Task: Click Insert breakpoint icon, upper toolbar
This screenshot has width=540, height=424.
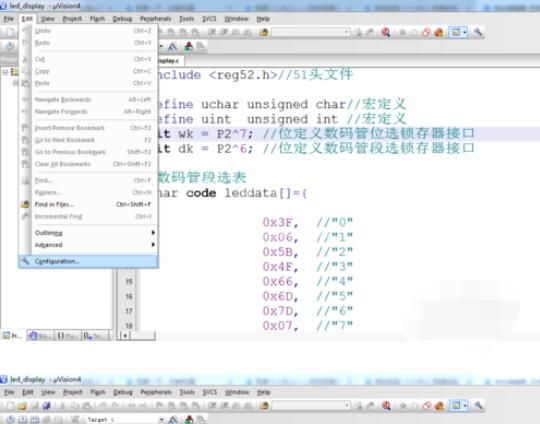Action: tap(402, 33)
